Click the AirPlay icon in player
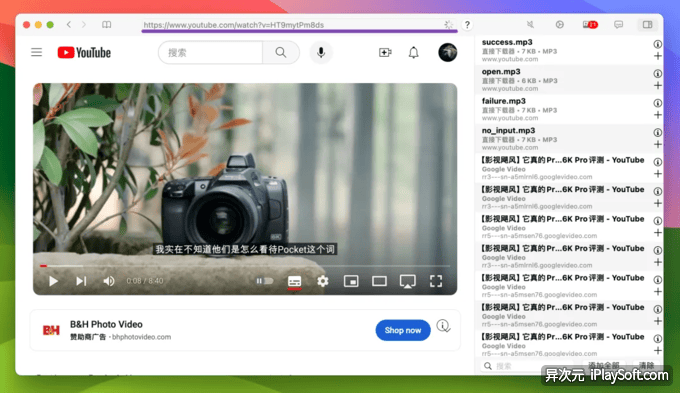 (408, 281)
